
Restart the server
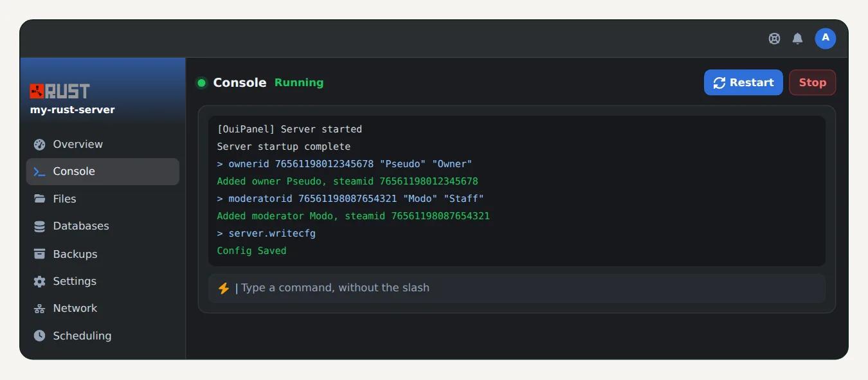[x=743, y=82]
